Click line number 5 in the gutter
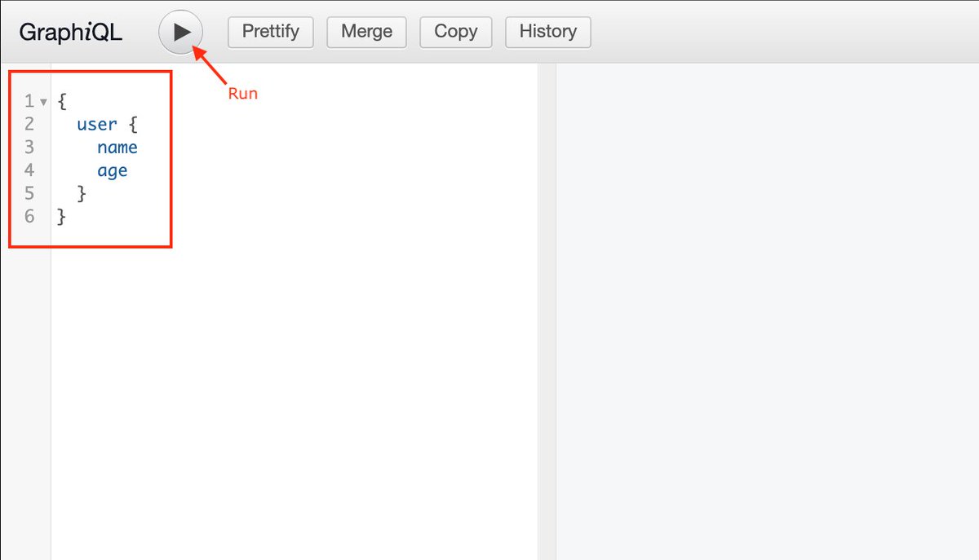979x560 pixels. pyautogui.click(x=29, y=194)
